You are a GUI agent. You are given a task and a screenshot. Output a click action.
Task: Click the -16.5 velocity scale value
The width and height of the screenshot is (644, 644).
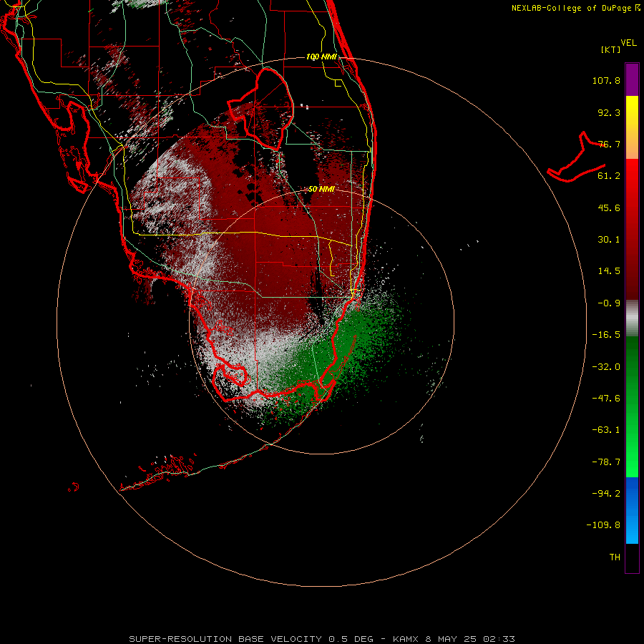click(606, 335)
